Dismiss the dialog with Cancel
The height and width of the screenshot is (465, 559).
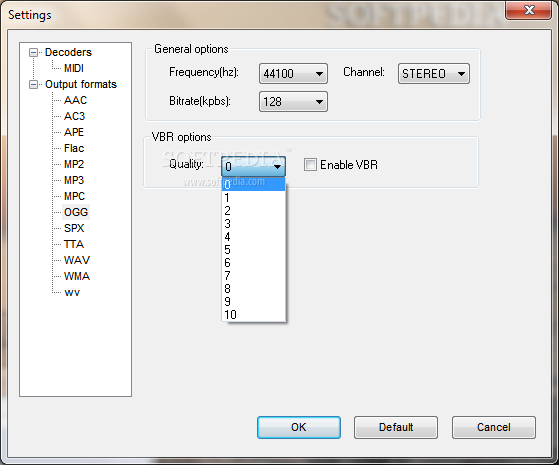tap(494, 427)
